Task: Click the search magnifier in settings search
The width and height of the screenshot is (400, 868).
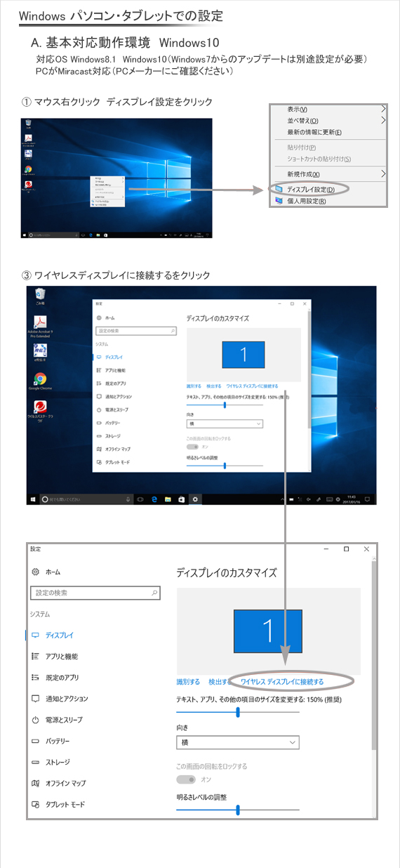Action: tap(154, 593)
